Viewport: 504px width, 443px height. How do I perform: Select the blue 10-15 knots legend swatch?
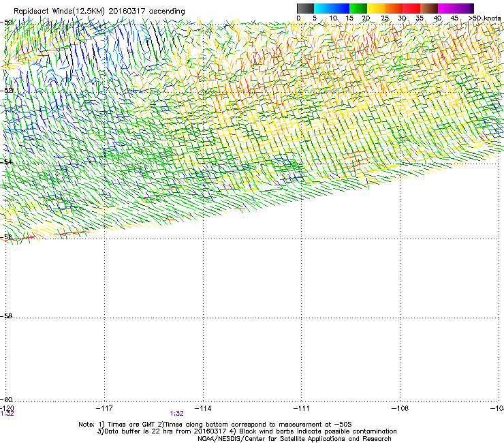(341, 8)
